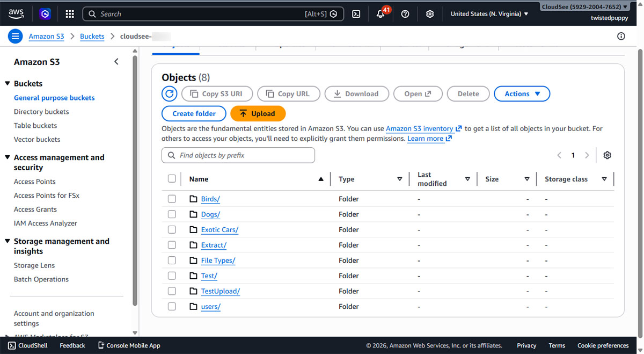Click the Extract folder icon
Image resolution: width=644 pixels, height=354 pixels.
(x=194, y=245)
